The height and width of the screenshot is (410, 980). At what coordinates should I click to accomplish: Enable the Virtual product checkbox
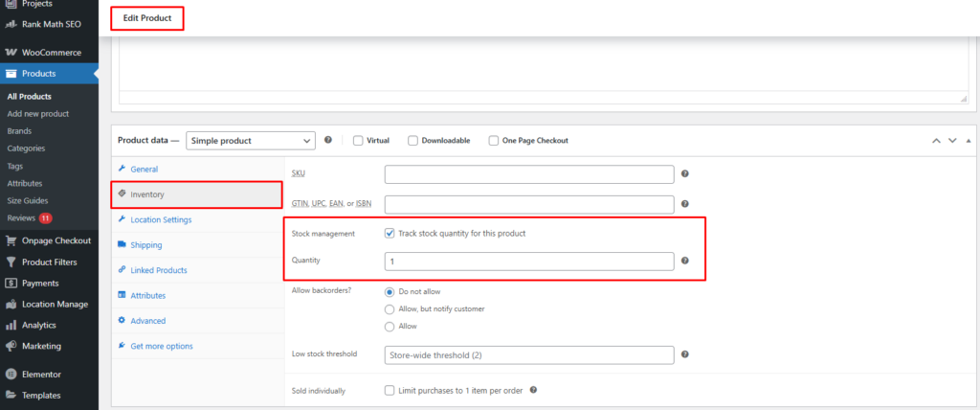358,141
